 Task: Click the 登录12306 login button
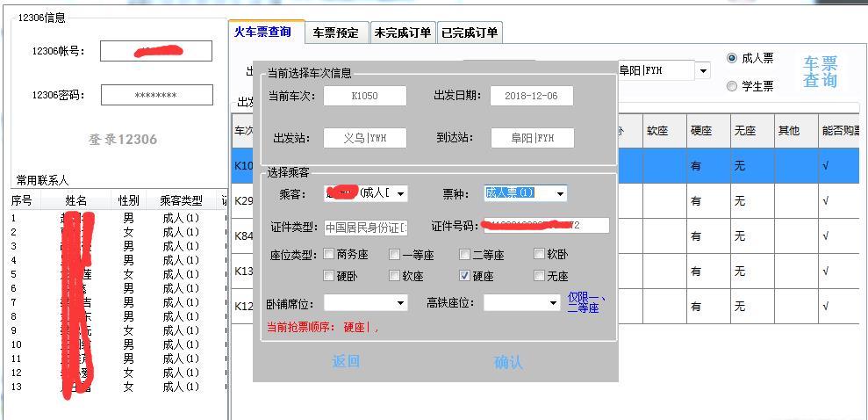[123, 139]
